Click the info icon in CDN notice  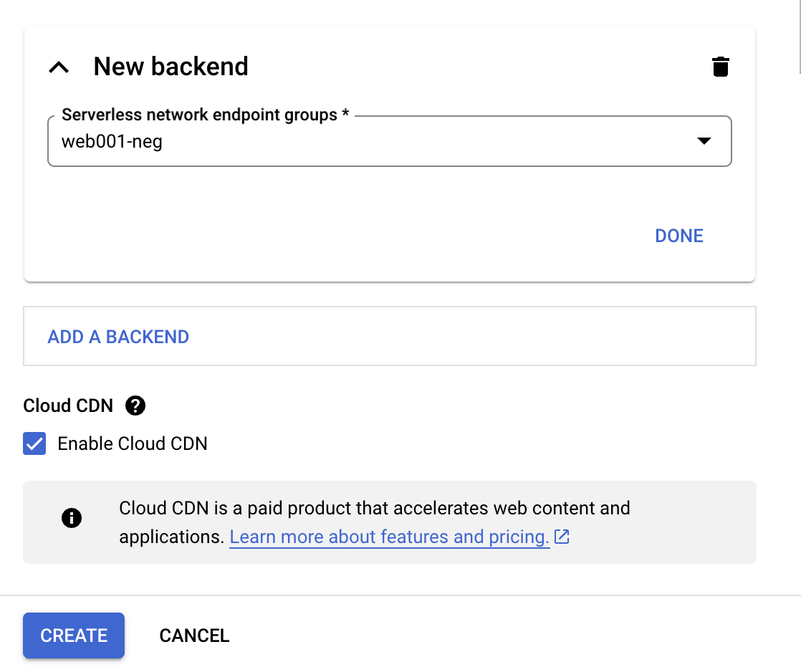pos(72,518)
